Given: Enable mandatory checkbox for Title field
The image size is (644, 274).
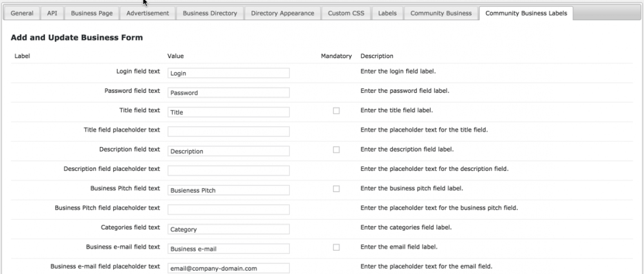Looking at the screenshot, I should 336,111.
